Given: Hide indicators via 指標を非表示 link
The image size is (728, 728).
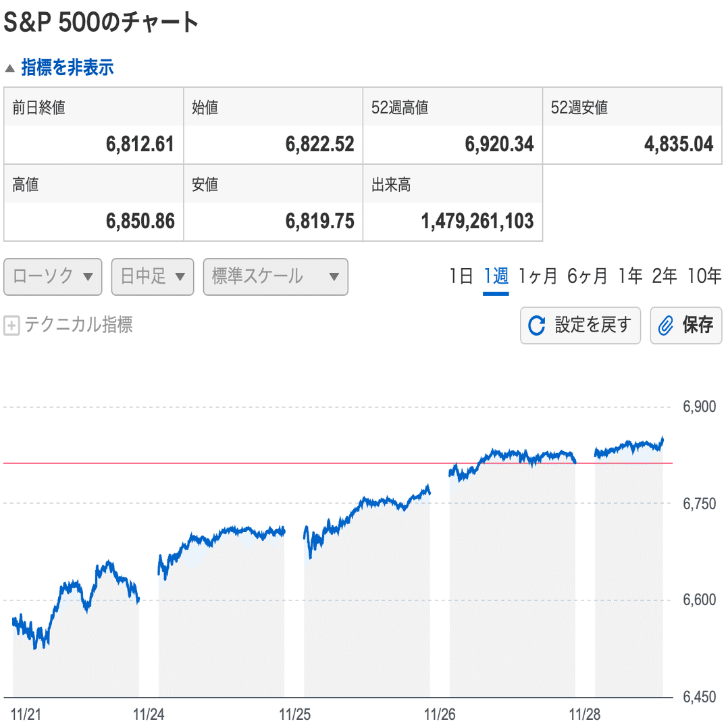Looking at the screenshot, I should point(67,68).
